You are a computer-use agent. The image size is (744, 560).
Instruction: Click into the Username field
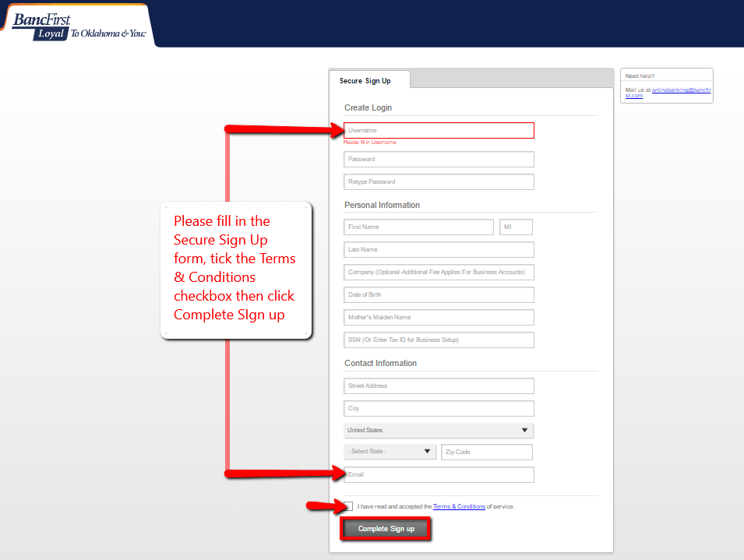click(x=439, y=130)
